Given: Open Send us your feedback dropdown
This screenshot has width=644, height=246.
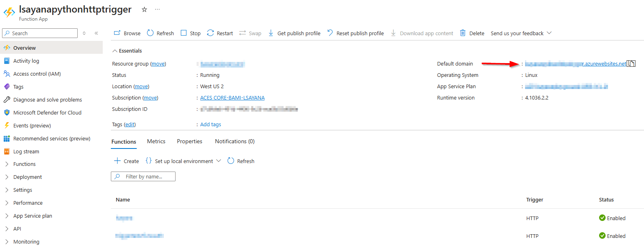Looking at the screenshot, I should (521, 33).
